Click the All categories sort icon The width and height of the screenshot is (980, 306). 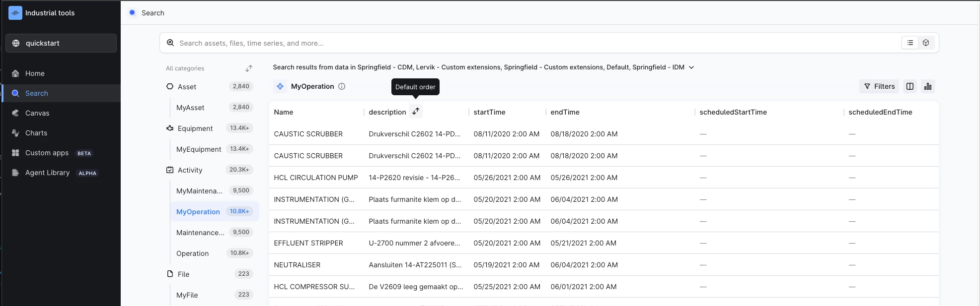pyautogui.click(x=249, y=68)
